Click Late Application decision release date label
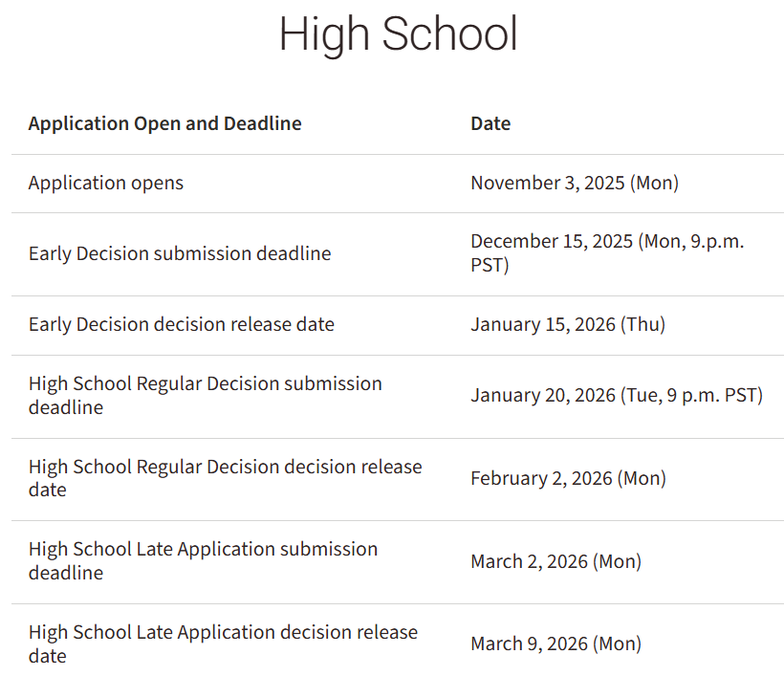 click(x=223, y=632)
